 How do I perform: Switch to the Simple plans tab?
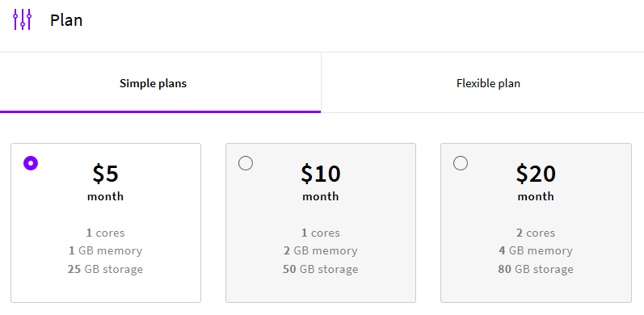(160, 82)
